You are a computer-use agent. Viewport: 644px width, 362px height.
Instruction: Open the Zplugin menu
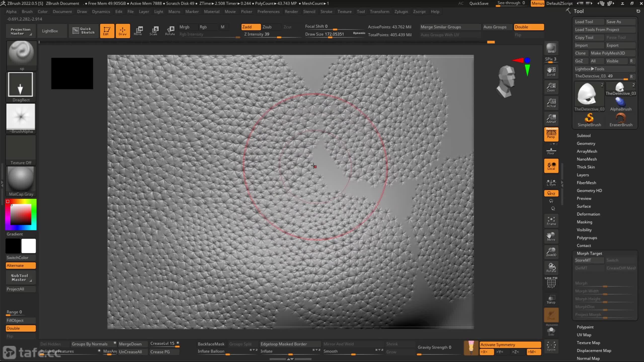coord(401,12)
